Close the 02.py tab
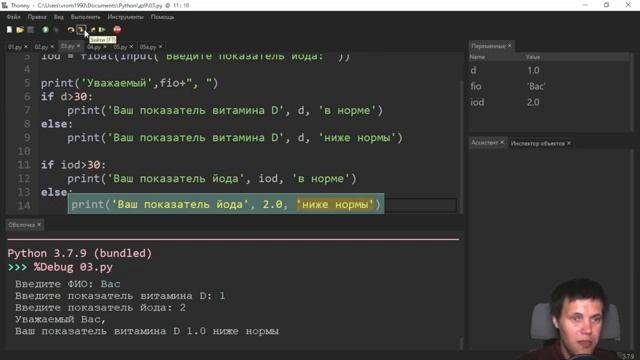Screen dimensions: 640x360 pos(52,47)
